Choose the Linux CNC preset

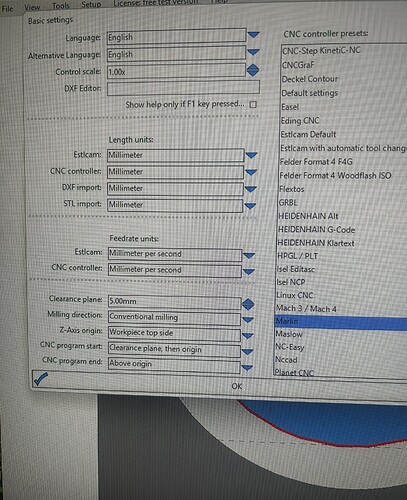pos(295,295)
